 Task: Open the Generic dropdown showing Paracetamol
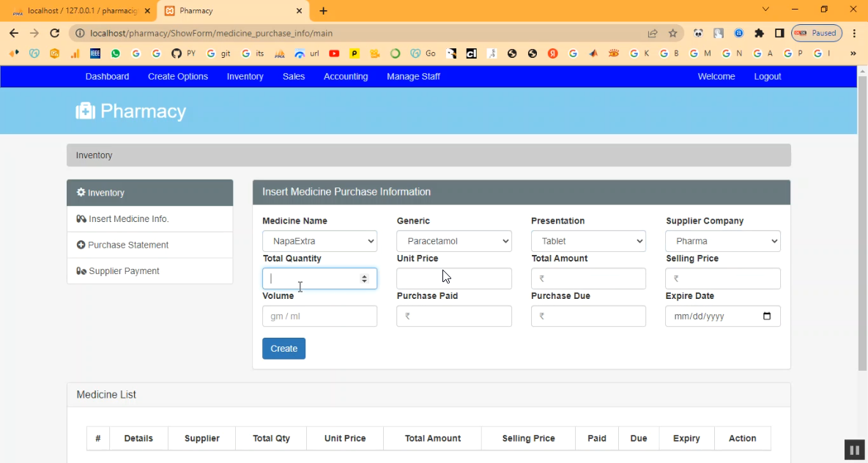pos(453,241)
